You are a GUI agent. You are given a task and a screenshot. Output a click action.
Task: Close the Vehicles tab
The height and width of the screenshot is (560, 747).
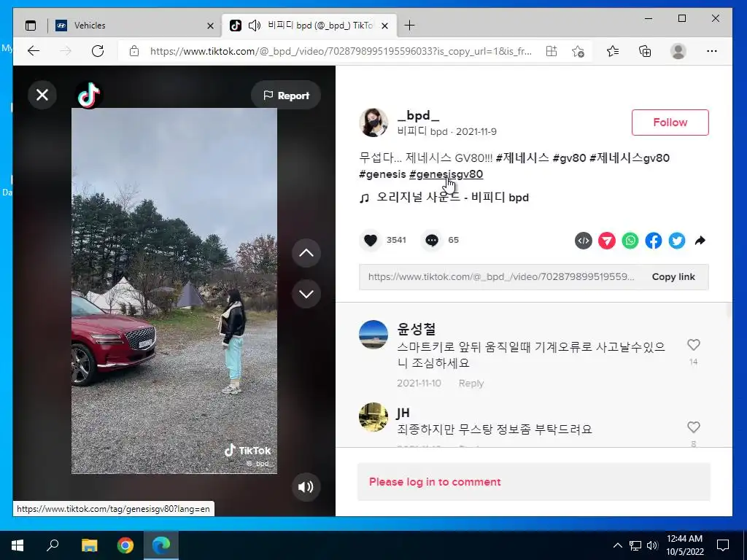coord(210,26)
